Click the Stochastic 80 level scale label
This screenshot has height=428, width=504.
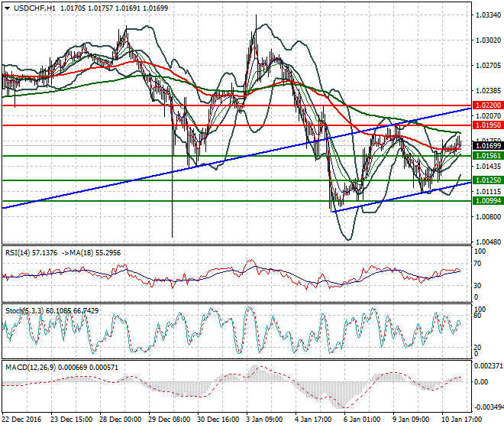coord(478,316)
